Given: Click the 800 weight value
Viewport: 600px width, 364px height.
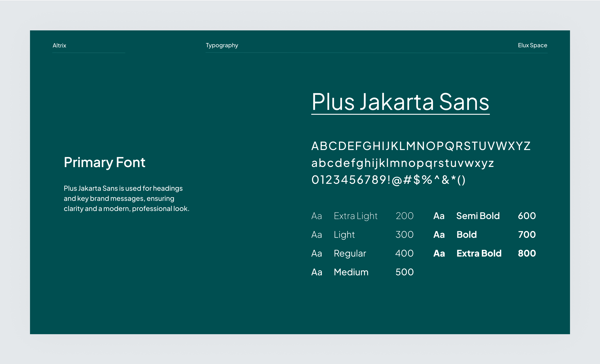Looking at the screenshot, I should click(527, 253).
